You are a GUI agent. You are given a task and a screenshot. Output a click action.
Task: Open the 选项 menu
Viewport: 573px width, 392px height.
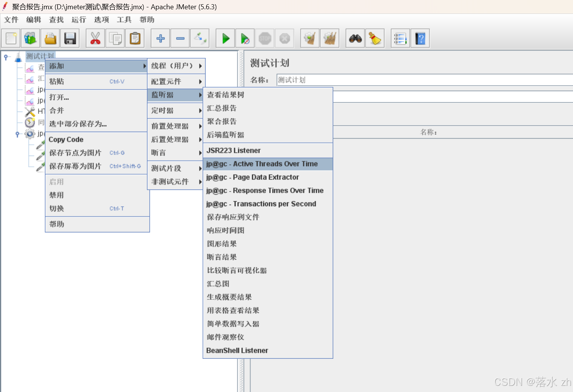coord(102,20)
